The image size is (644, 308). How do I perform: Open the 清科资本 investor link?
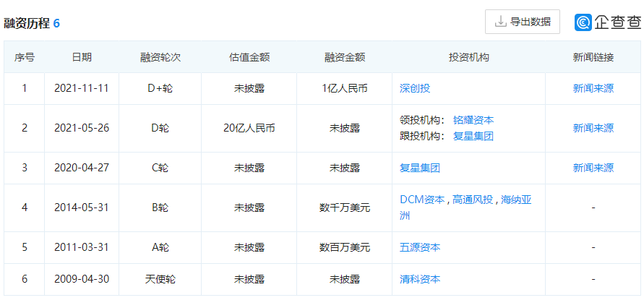tap(420, 279)
